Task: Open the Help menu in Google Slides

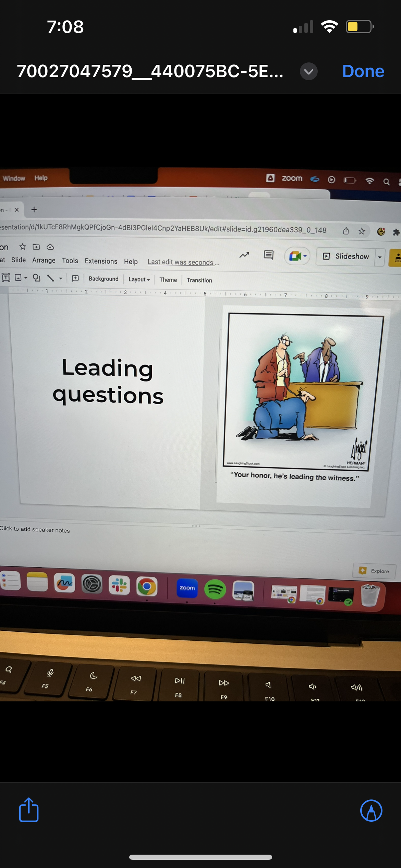Action: click(131, 262)
